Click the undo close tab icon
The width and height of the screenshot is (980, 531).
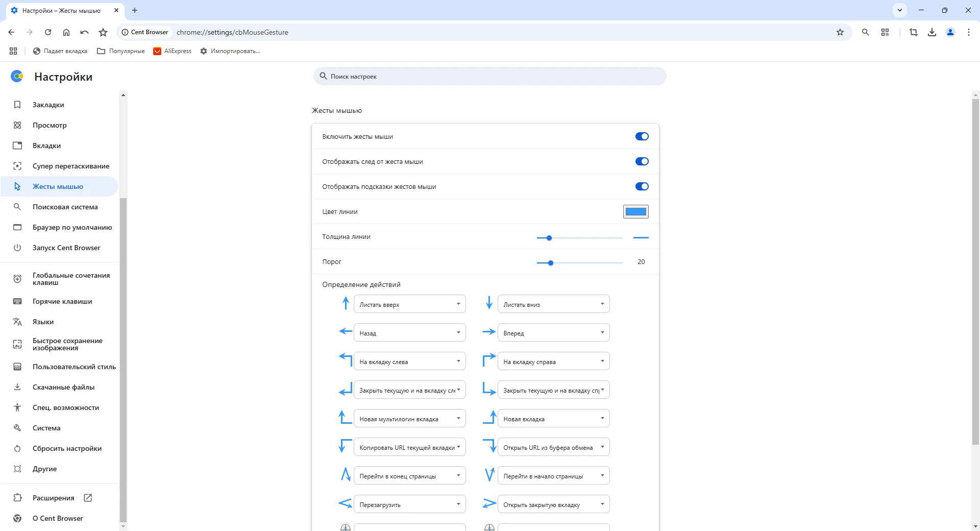click(x=85, y=32)
